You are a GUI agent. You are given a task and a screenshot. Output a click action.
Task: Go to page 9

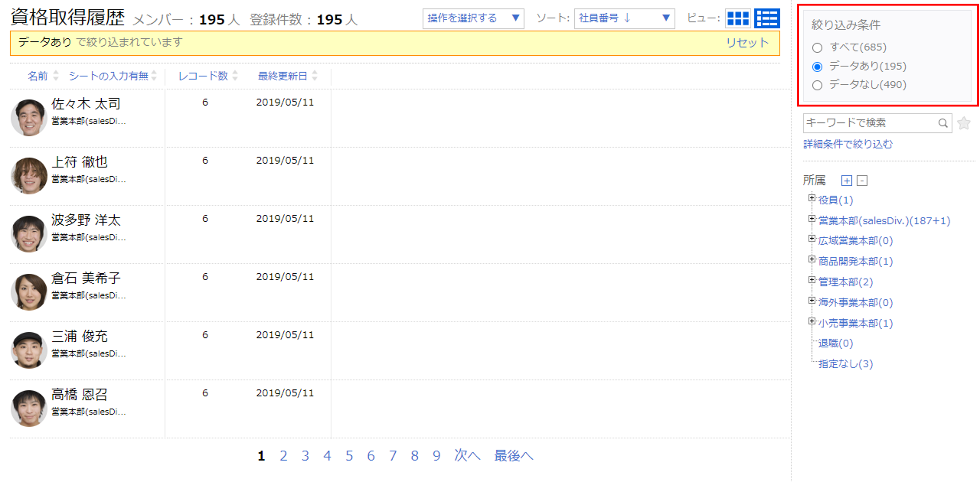436,455
